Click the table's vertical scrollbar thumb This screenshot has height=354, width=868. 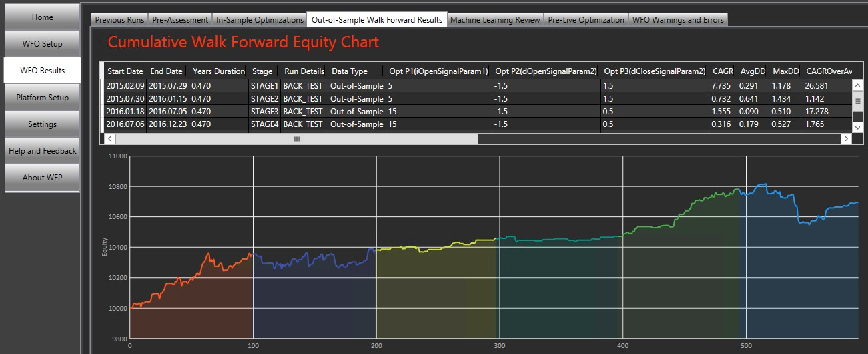pyautogui.click(x=858, y=101)
